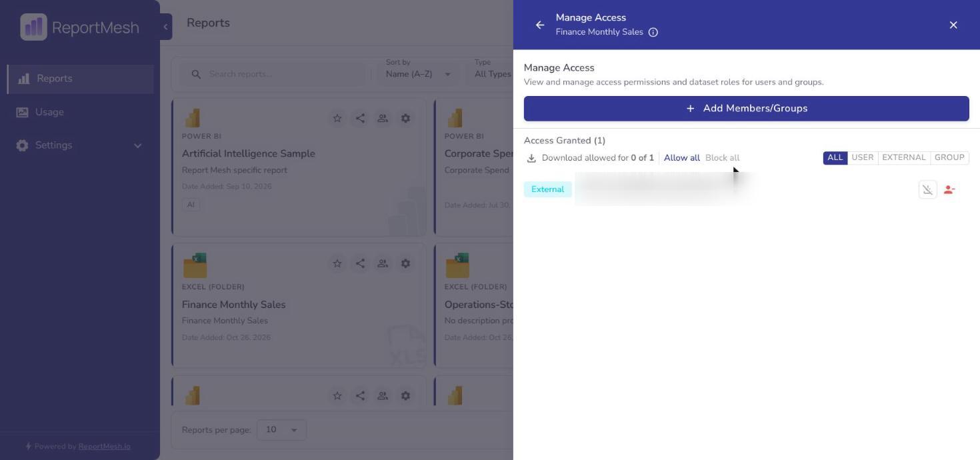Click the Excel folder icon on Finance card
The height and width of the screenshot is (460, 980).
(x=195, y=265)
